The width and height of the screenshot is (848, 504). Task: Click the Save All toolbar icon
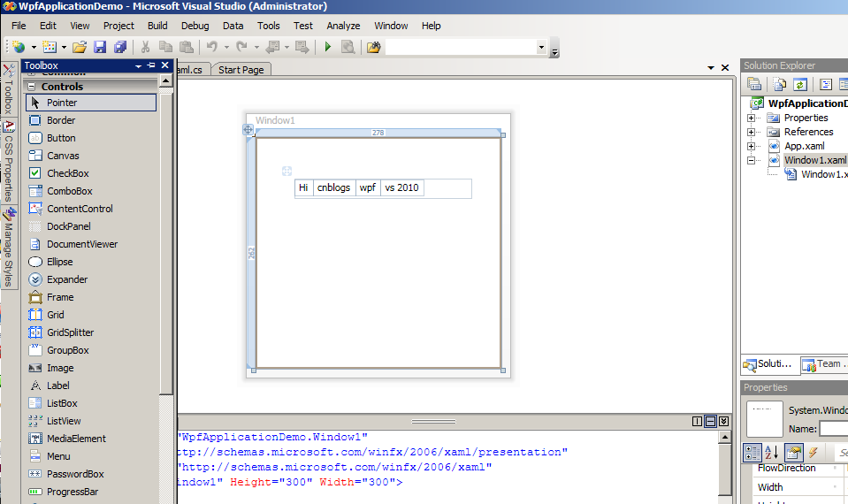(120, 47)
